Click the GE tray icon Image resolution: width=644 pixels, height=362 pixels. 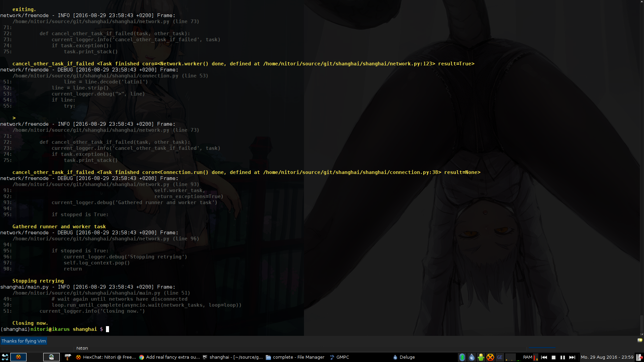tap(500, 357)
